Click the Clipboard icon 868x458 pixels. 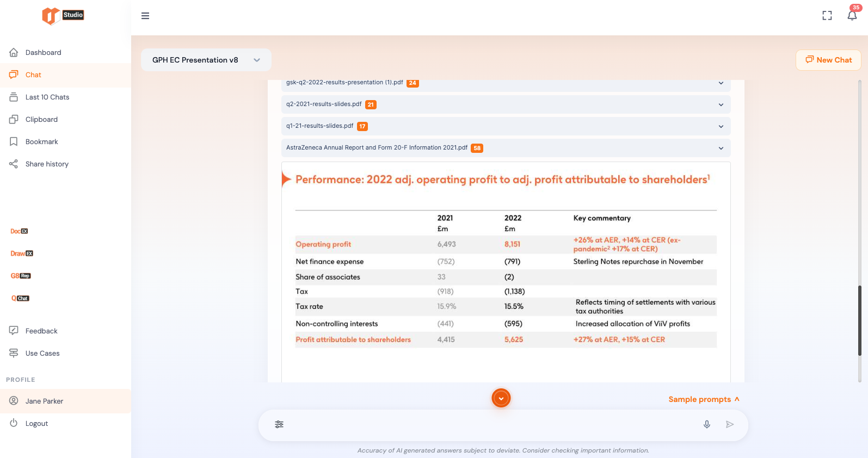click(x=14, y=120)
